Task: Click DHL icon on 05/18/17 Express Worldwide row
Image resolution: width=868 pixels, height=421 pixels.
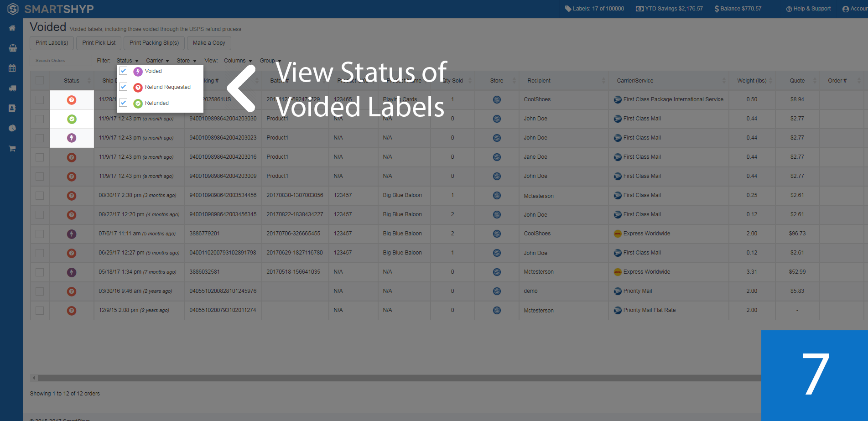Action: [618, 272]
